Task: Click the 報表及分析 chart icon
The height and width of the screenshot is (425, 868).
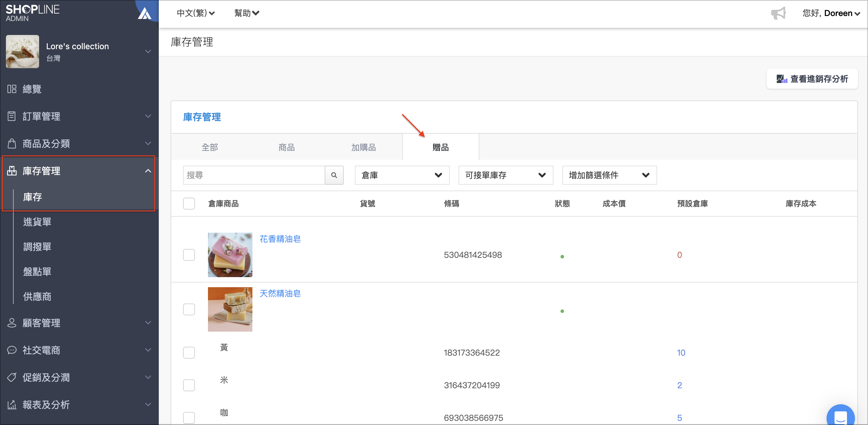Action: tap(12, 405)
